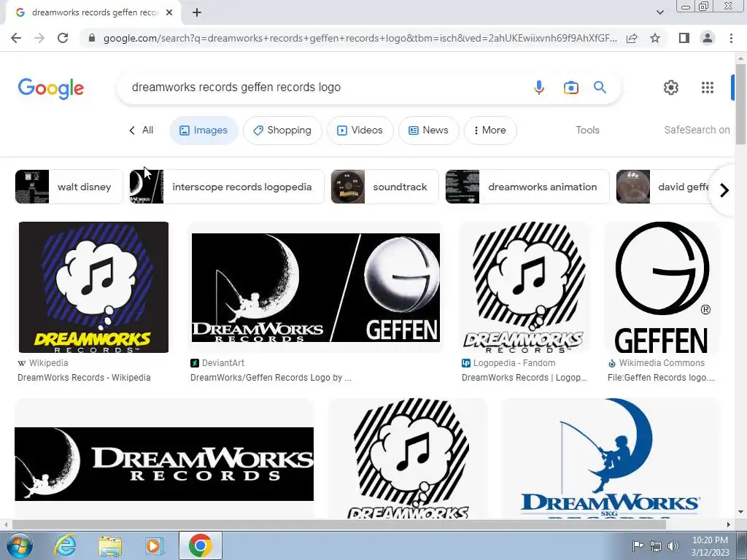Click the Chrome profile avatar icon
Screen dimensions: 747x560
708,38
